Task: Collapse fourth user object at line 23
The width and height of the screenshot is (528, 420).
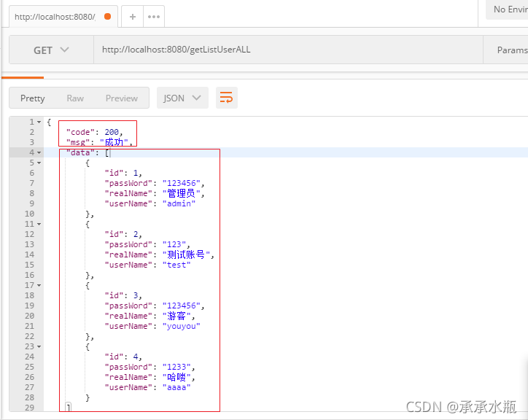Action: tap(39, 346)
